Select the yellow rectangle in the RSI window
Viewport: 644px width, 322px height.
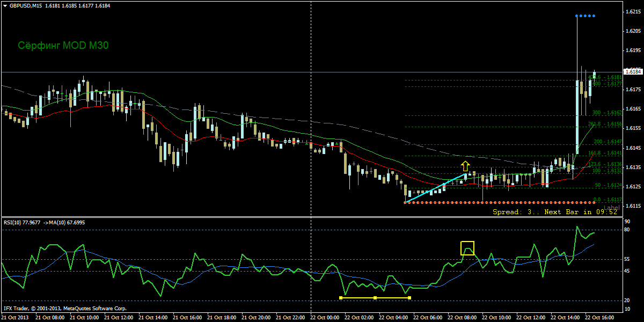467,248
